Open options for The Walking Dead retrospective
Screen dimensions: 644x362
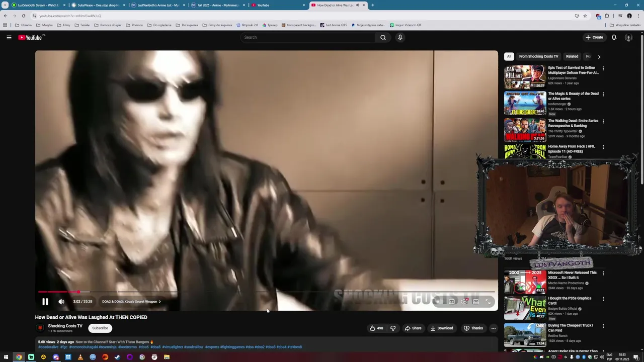click(x=603, y=121)
